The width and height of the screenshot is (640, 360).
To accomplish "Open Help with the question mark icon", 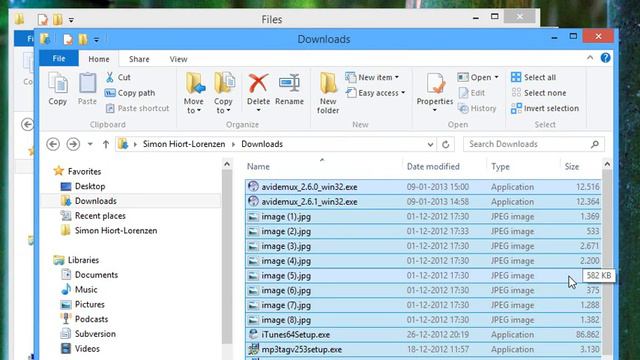I will click(x=606, y=58).
